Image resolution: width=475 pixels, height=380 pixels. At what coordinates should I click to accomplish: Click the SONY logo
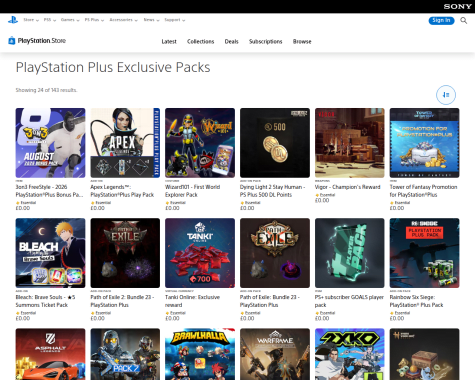457,6
